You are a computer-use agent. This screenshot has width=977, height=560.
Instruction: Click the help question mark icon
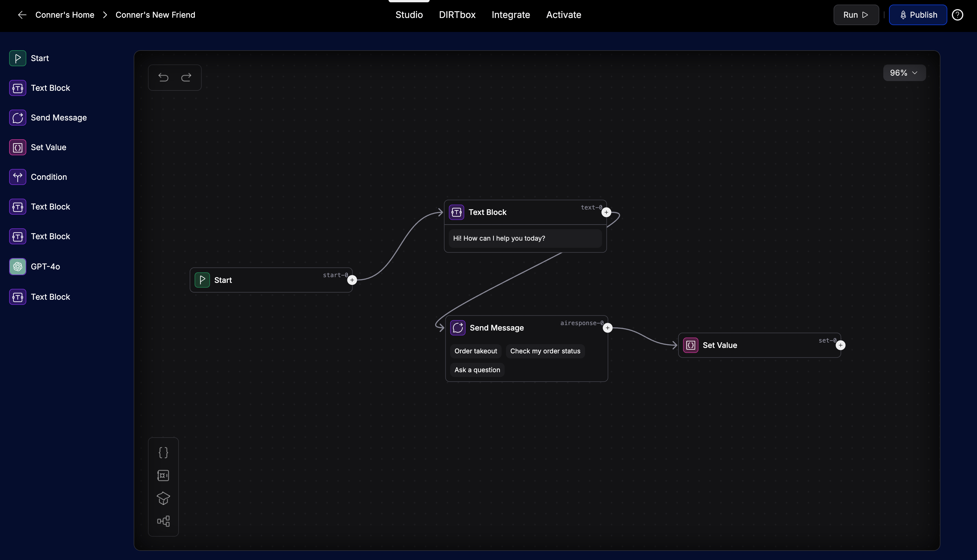957,15
